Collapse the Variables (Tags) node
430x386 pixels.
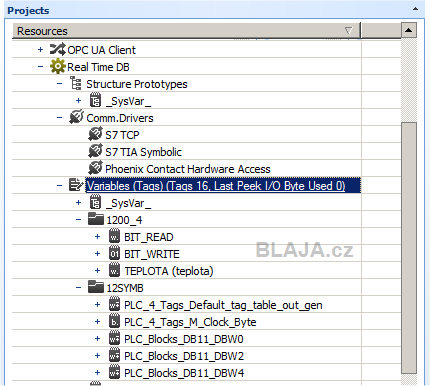click(x=59, y=185)
